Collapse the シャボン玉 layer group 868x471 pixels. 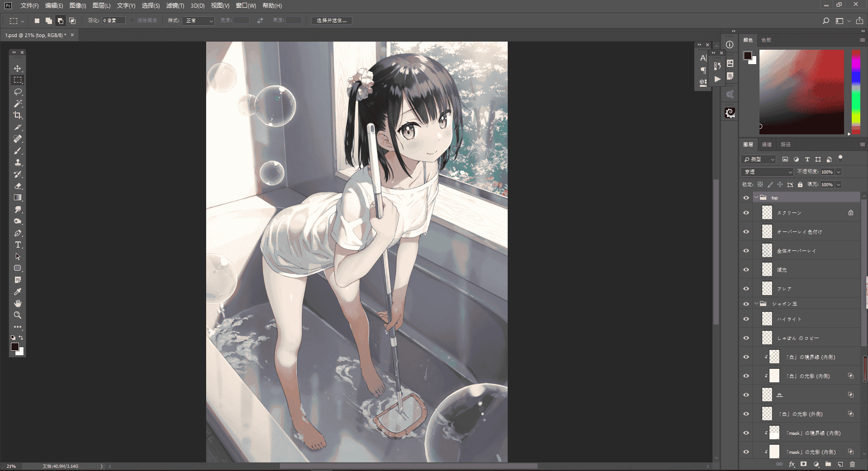tap(756, 304)
